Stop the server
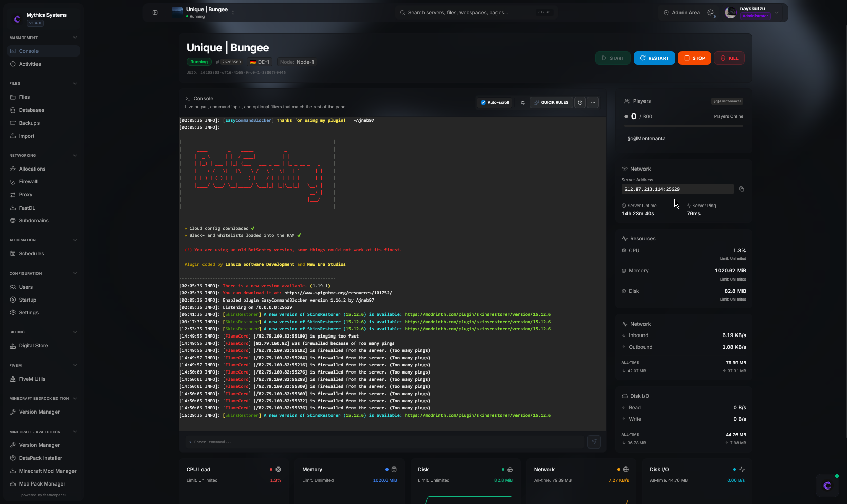847x504 pixels. click(x=694, y=58)
